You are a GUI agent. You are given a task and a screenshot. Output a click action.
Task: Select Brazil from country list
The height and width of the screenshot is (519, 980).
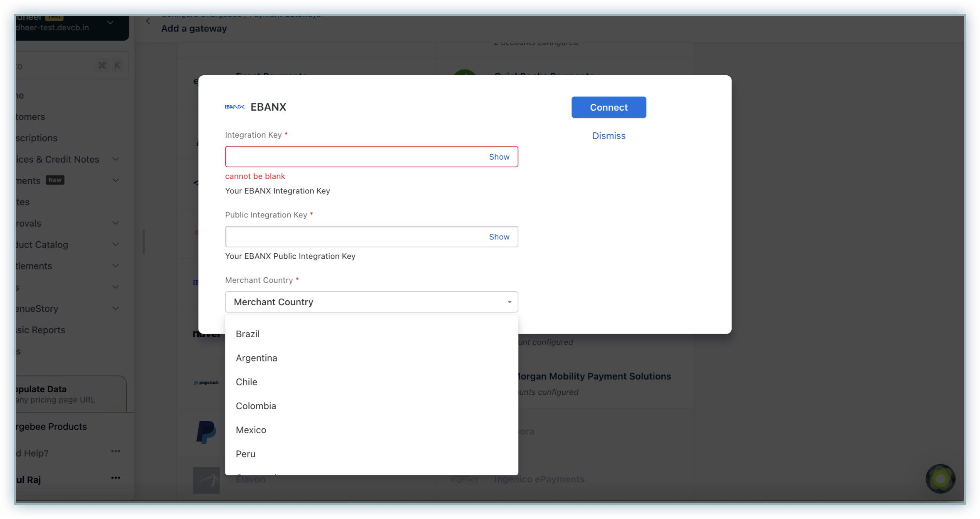tap(371, 334)
